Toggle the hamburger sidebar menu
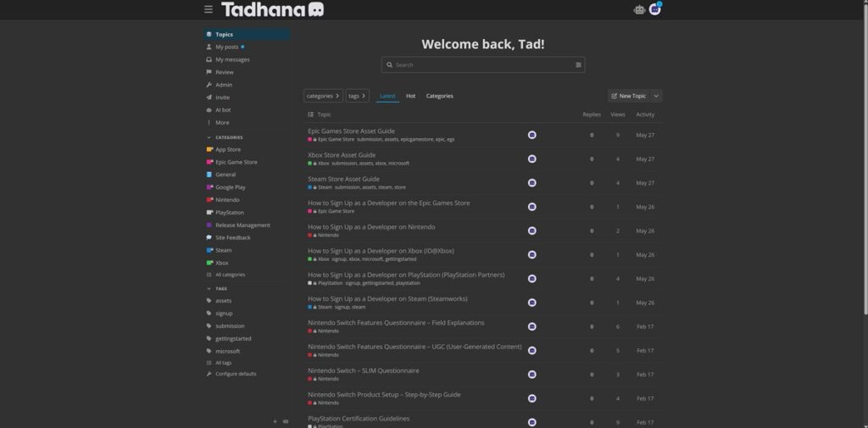 [x=209, y=9]
